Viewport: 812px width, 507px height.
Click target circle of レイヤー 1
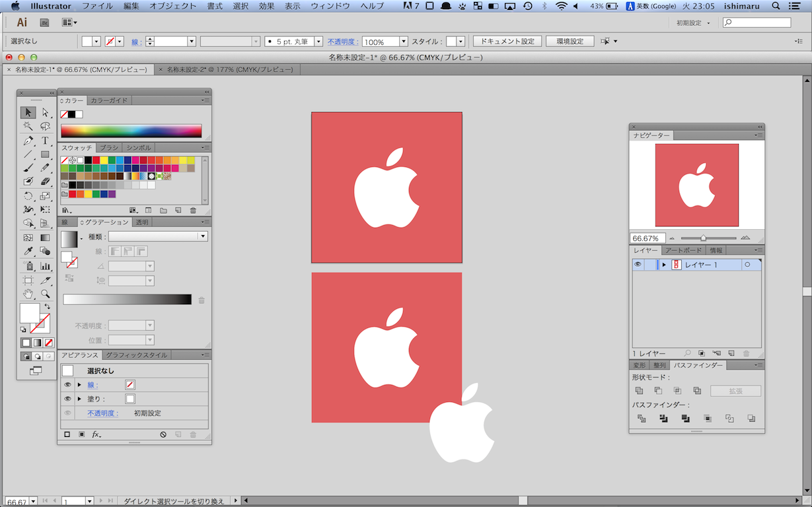(x=747, y=265)
